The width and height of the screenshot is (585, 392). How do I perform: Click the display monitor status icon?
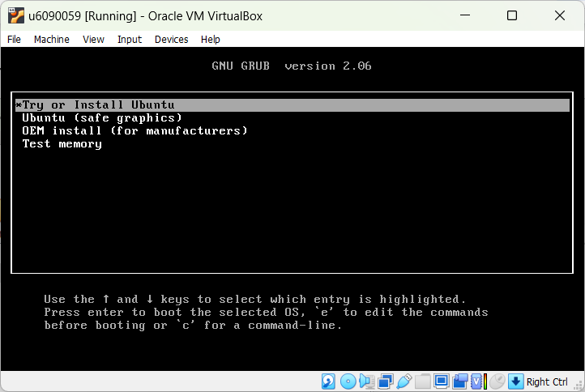[x=442, y=381]
